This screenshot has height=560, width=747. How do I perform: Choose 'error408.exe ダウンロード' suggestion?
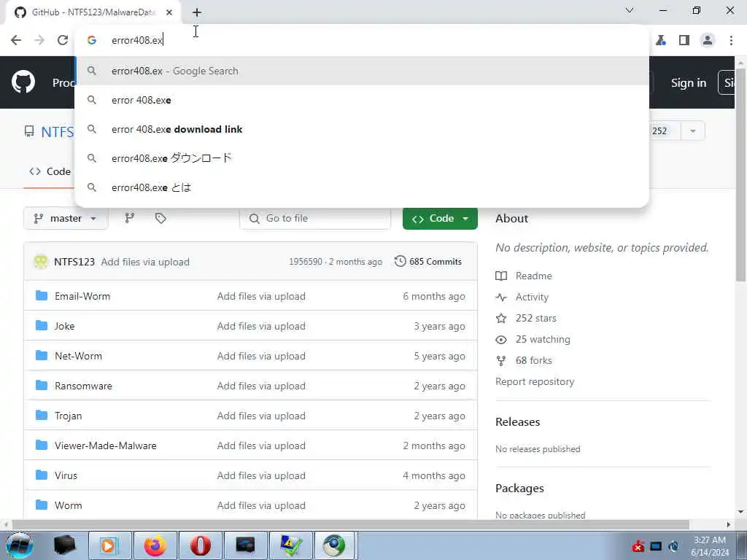[x=362, y=158]
